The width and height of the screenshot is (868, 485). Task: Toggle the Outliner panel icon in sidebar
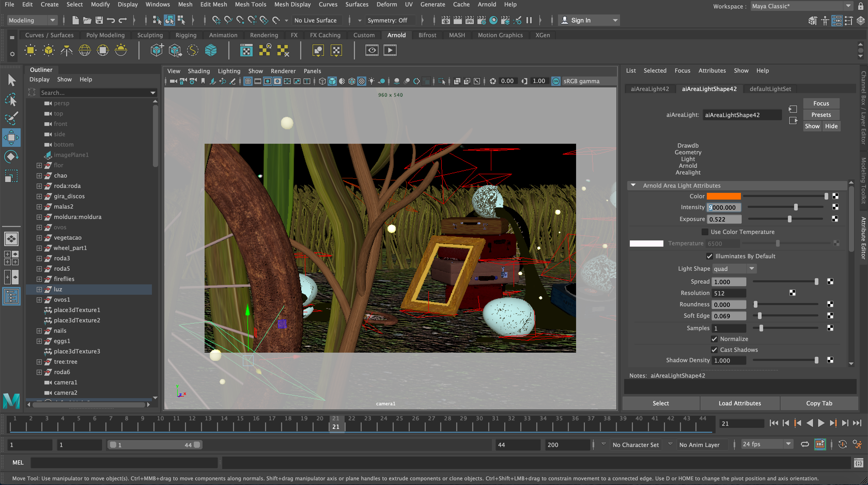(11, 297)
